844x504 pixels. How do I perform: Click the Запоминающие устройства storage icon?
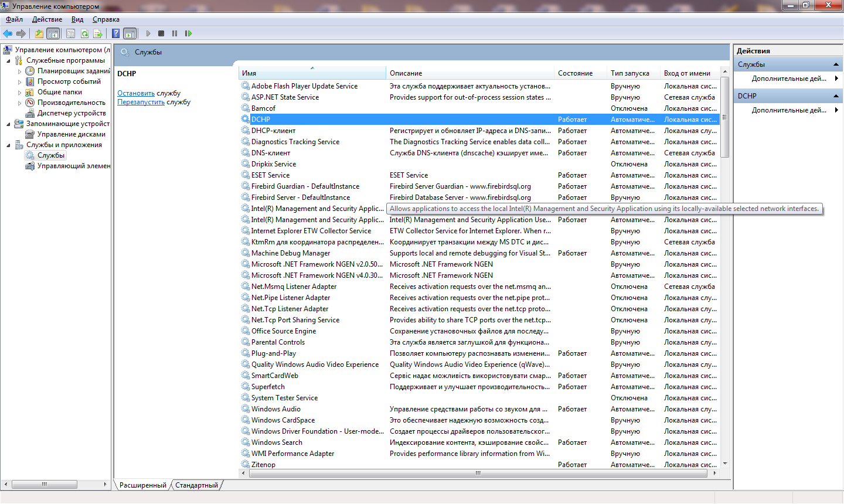(x=19, y=124)
